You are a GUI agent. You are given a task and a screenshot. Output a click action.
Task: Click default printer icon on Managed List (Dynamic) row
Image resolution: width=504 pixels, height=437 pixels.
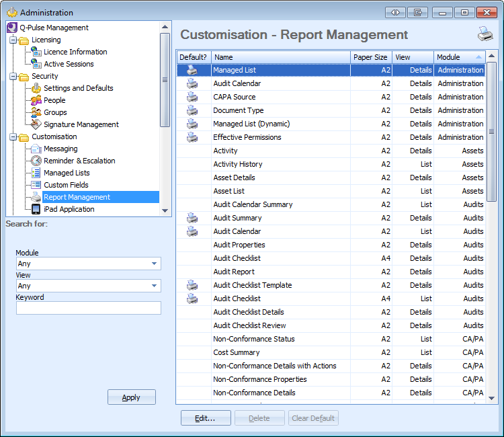[192, 124]
